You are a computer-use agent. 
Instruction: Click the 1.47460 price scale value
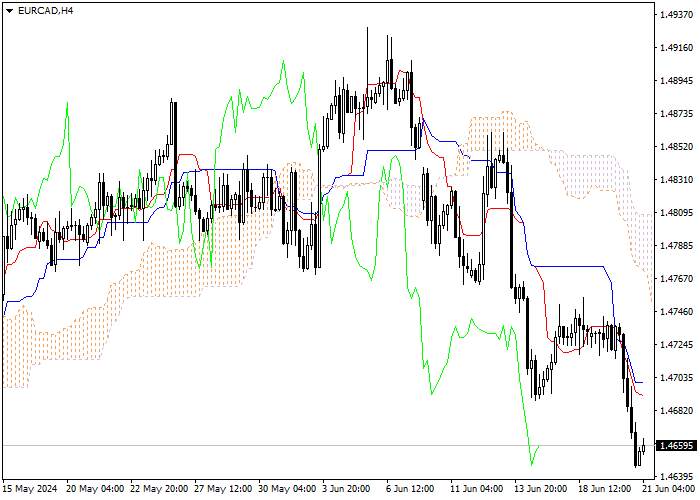[x=677, y=312]
